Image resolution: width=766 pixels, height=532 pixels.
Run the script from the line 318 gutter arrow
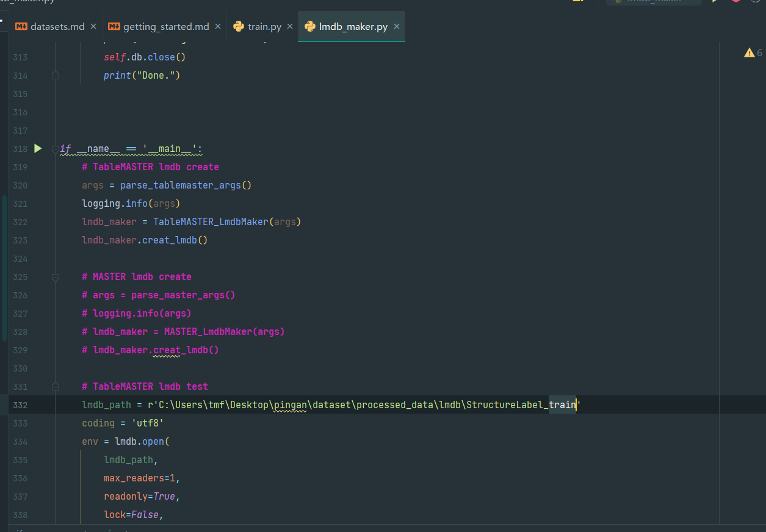click(38, 148)
